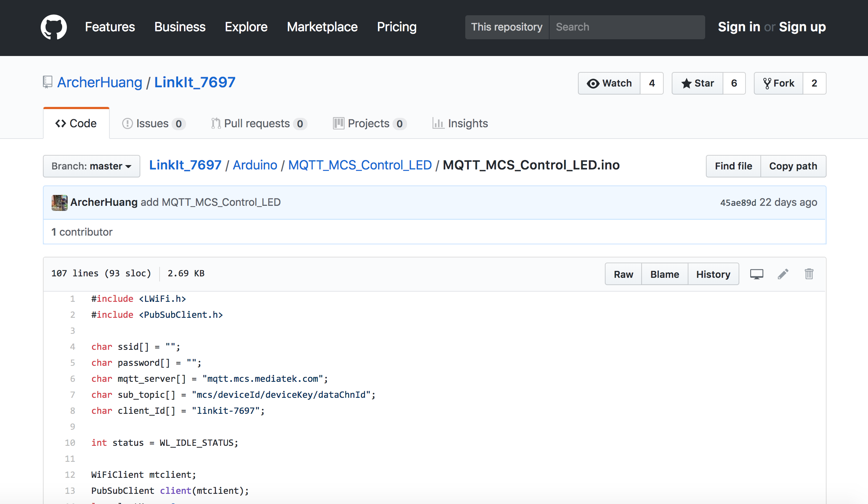The height and width of the screenshot is (504, 868).
Task: Open the Blame view
Action: tap(664, 274)
